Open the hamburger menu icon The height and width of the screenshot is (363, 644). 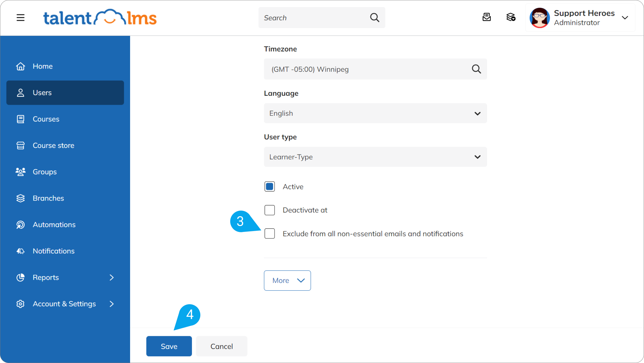20,18
